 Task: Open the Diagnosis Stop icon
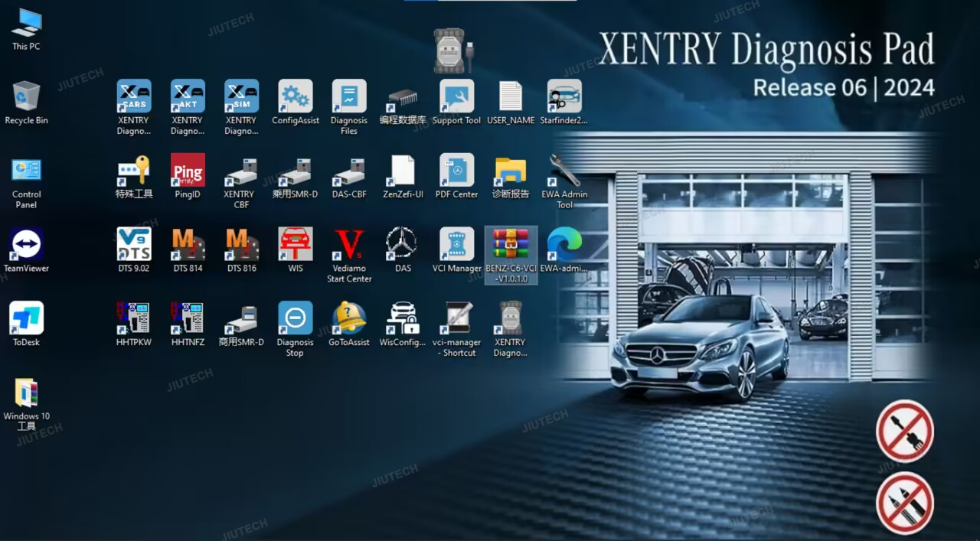point(296,318)
